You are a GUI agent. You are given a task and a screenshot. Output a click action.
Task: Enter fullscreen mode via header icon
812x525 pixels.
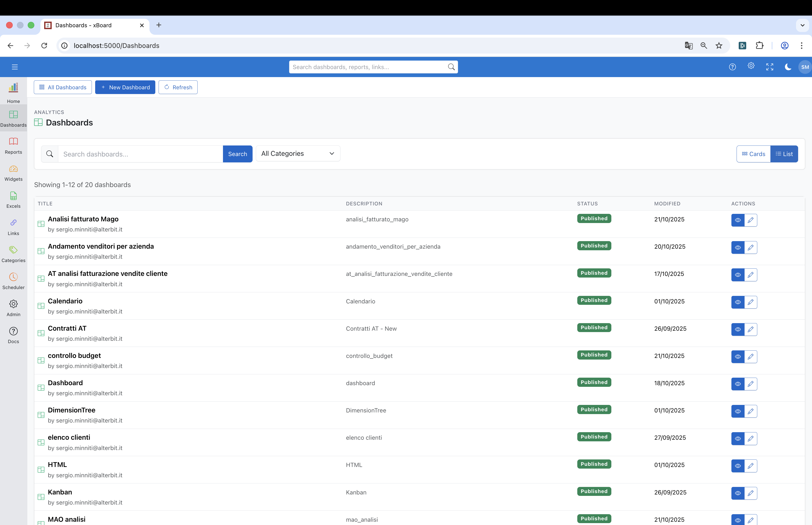click(x=770, y=67)
